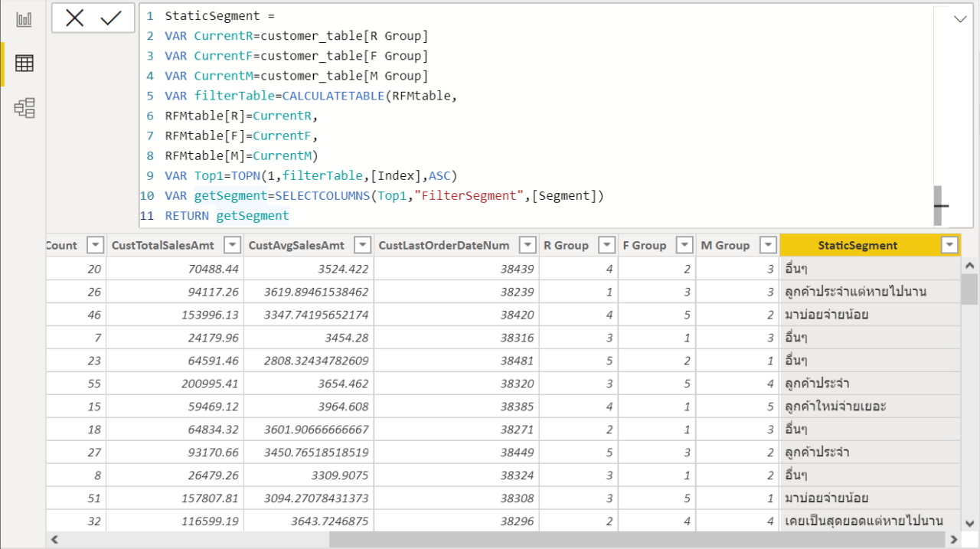Image resolution: width=980 pixels, height=549 pixels.
Task: Open the StaticSegment filter dropdown
Action: (949, 245)
